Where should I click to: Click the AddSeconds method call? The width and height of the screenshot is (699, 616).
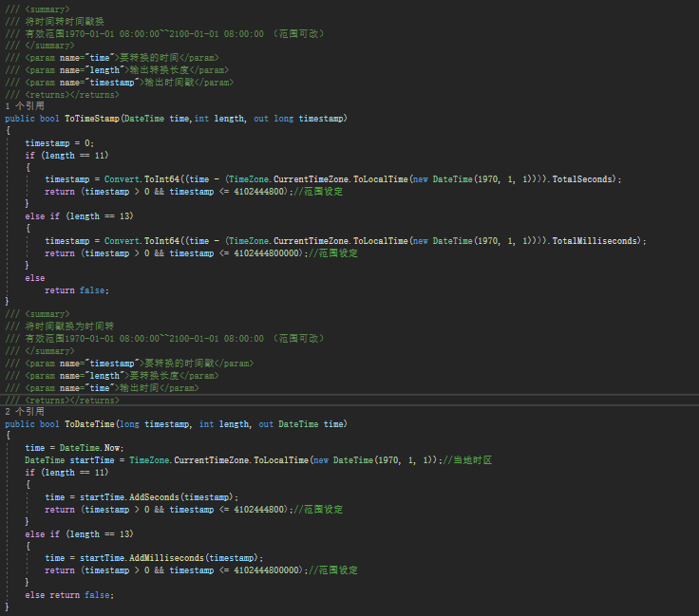(154, 497)
